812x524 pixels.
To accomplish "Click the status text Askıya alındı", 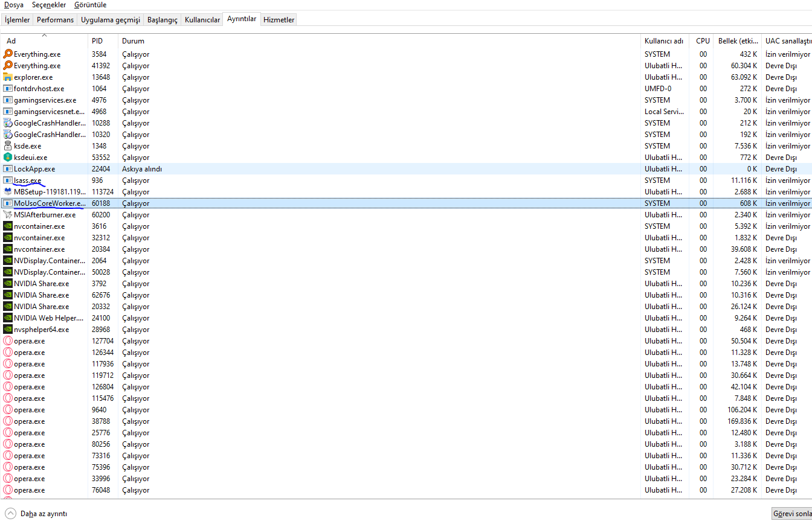I will coord(142,169).
